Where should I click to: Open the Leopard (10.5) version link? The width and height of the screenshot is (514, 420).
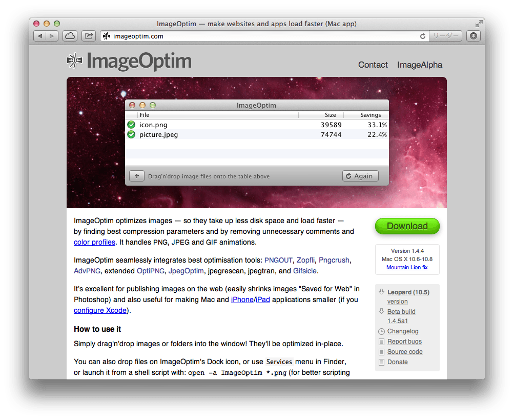coord(408,296)
